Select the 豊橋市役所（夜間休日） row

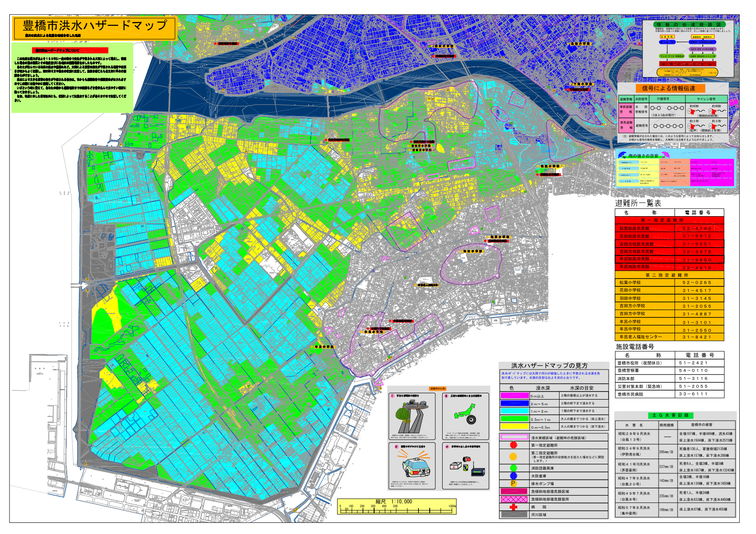[x=669, y=363]
